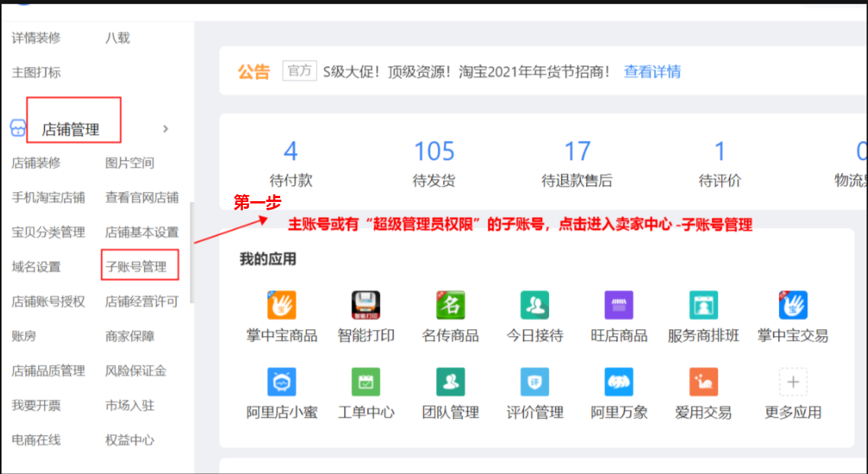The image size is (868, 474).
Task: Go to 图片空间 in sidebar
Action: [129, 162]
